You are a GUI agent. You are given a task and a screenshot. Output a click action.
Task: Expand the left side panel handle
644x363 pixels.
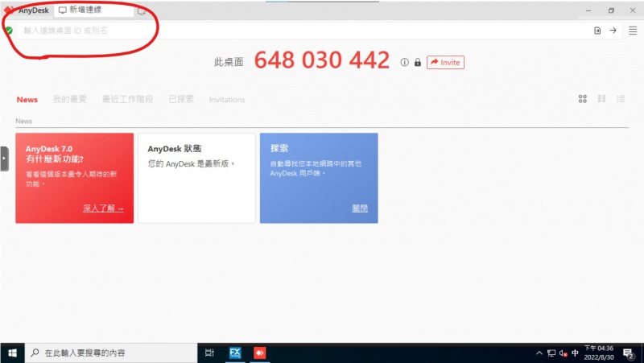4,159
